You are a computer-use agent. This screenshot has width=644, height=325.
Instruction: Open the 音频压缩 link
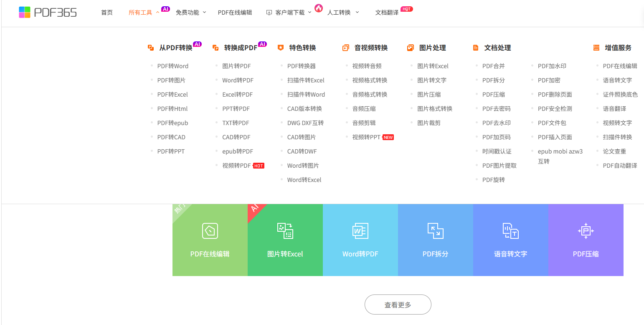point(364,109)
